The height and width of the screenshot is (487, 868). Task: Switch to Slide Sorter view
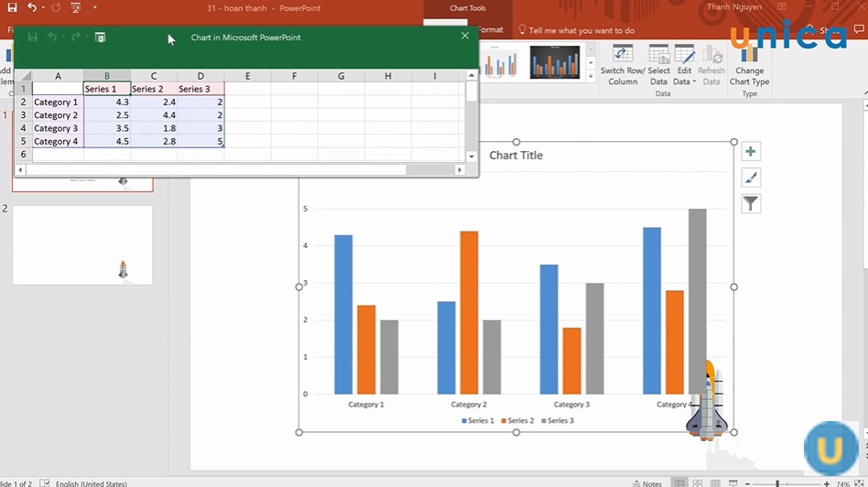(x=699, y=483)
